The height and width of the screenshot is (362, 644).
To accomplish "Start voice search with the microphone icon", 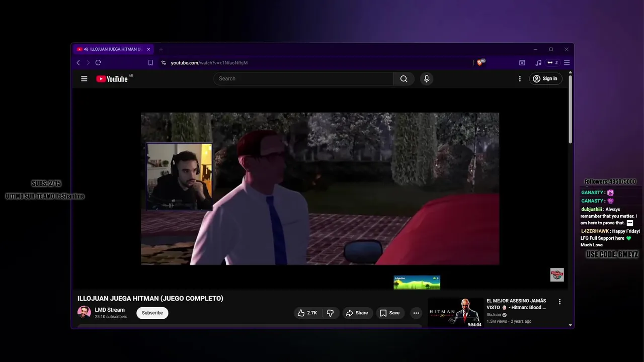I will pyautogui.click(x=427, y=78).
